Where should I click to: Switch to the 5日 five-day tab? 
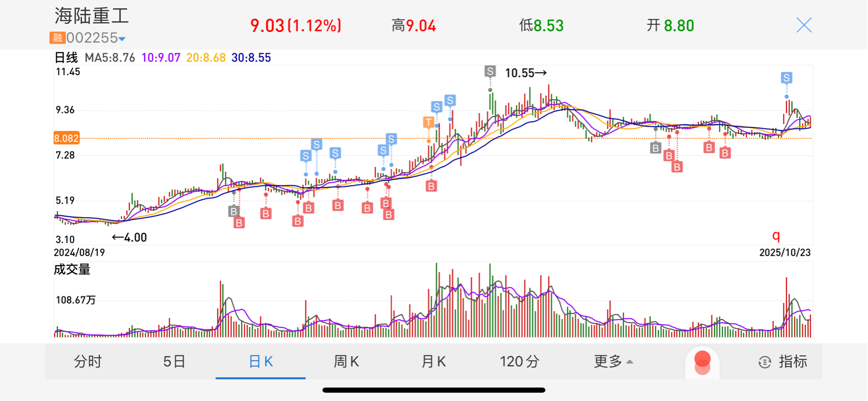point(174,361)
